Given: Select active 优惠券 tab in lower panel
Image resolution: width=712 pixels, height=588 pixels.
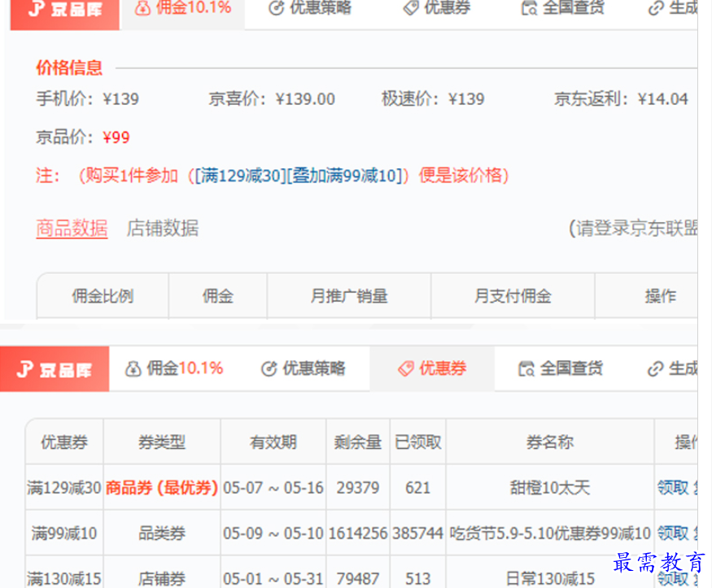Looking at the screenshot, I should [432, 368].
